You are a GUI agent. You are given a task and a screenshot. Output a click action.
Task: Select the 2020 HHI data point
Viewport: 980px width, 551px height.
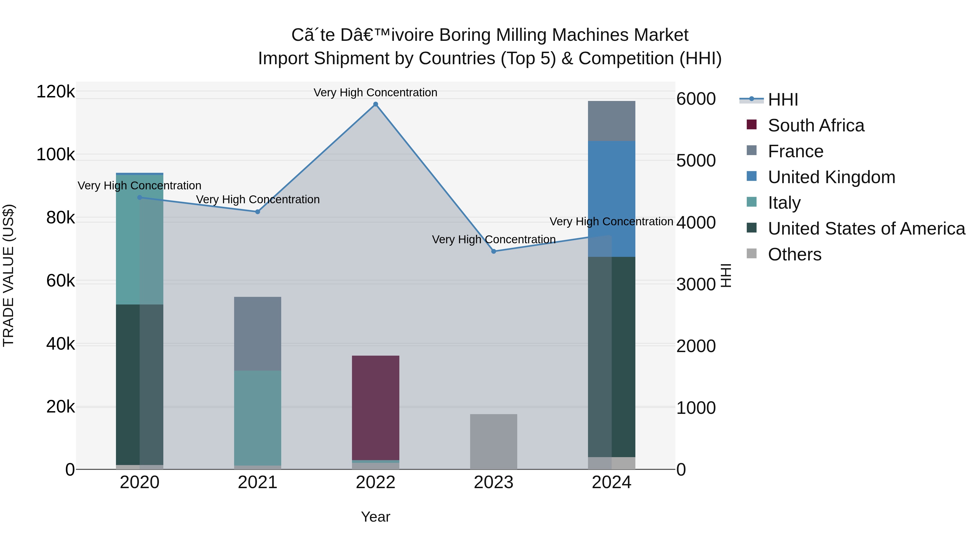[x=140, y=197]
